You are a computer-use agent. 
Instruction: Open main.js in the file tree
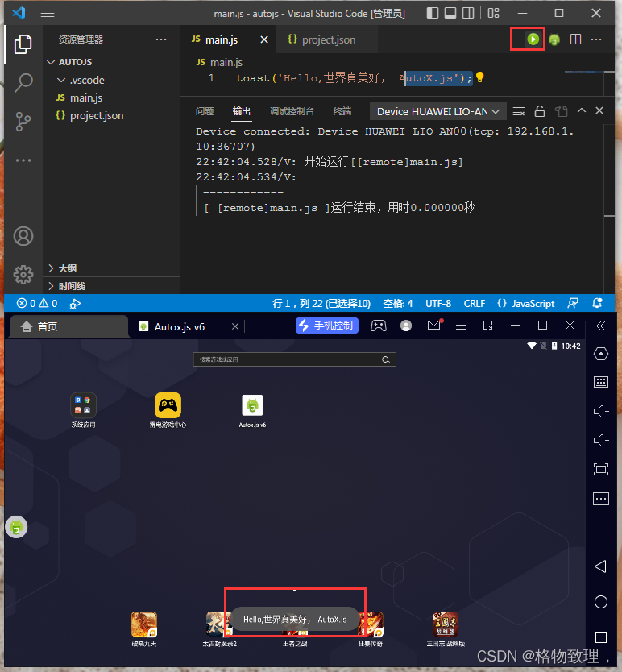click(x=85, y=98)
